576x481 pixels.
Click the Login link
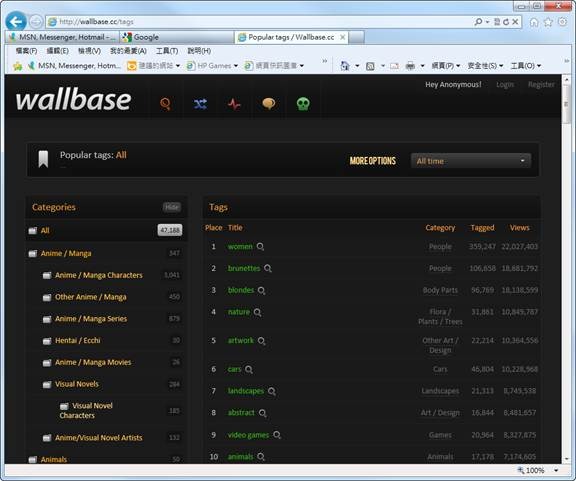click(505, 85)
